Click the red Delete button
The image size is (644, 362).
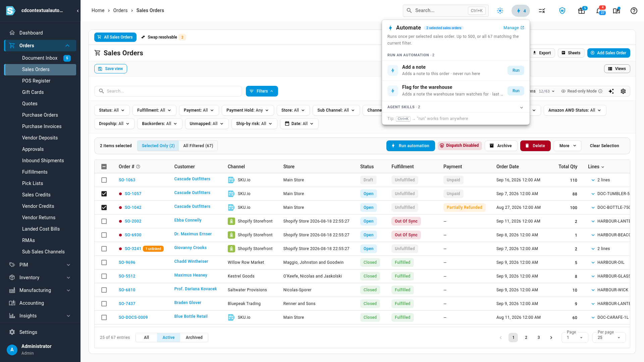pos(535,146)
